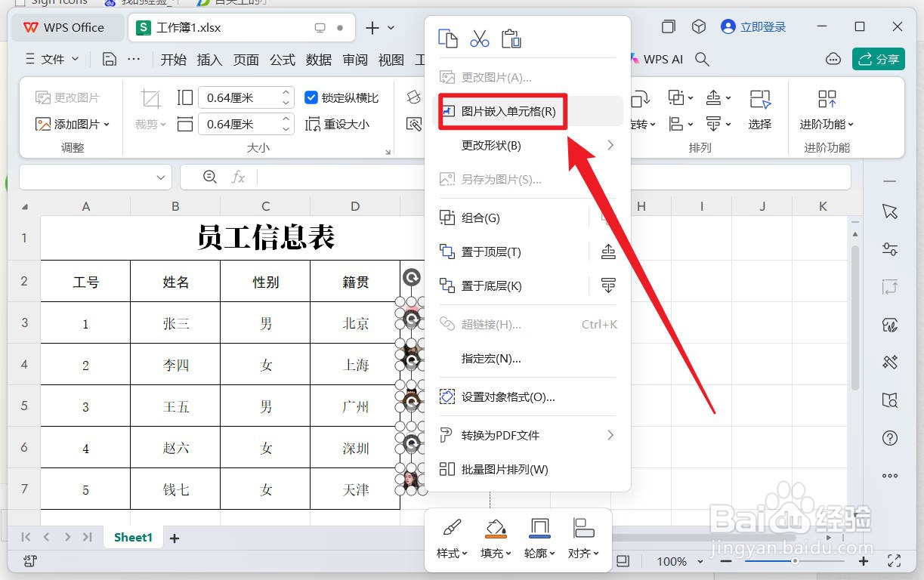Open sidebar more options dots
This screenshot has width=924, height=580.
[x=890, y=476]
